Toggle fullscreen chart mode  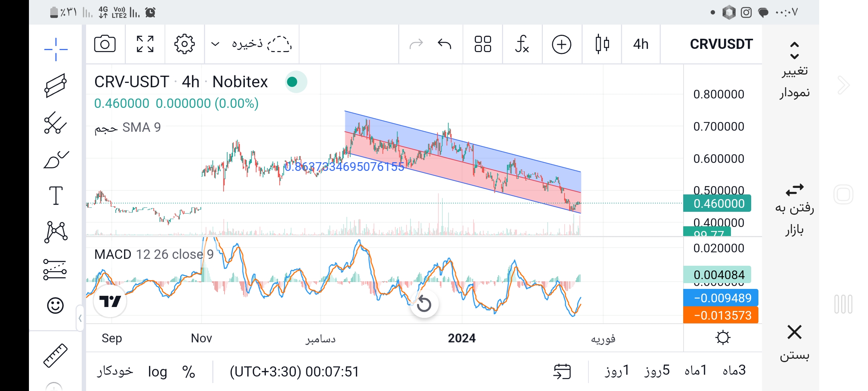(x=145, y=44)
